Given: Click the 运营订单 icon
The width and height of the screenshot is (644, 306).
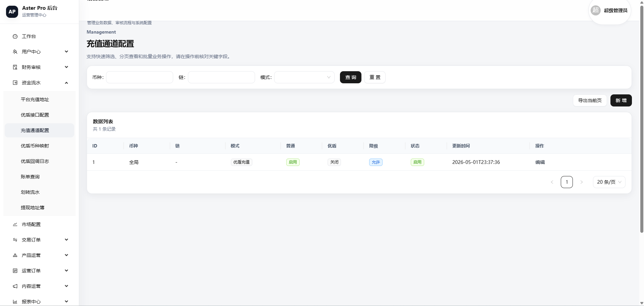Looking at the screenshot, I should (15, 271).
